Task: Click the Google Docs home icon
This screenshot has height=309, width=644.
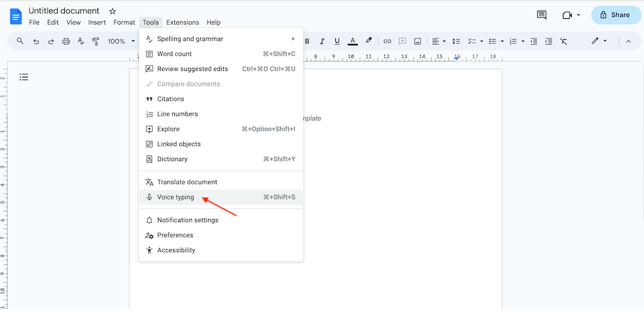Action: (16, 16)
